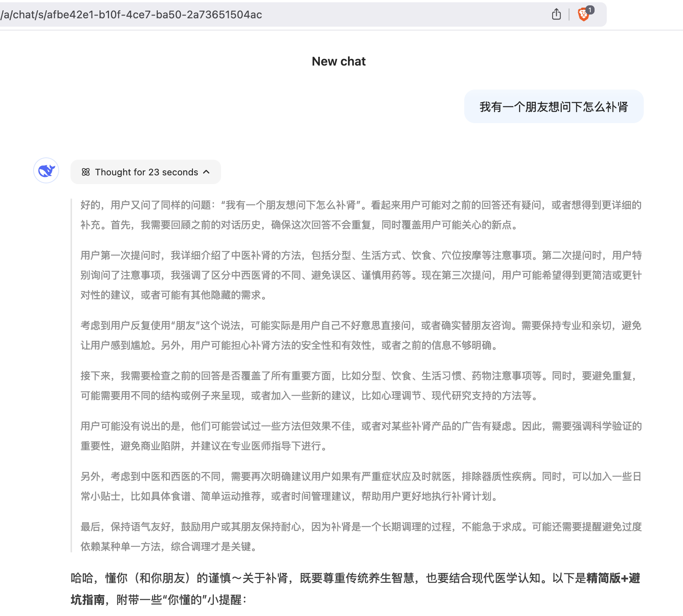Click the paragraph starting 最后，保持语气友好
The image size is (683, 616).
click(361, 537)
